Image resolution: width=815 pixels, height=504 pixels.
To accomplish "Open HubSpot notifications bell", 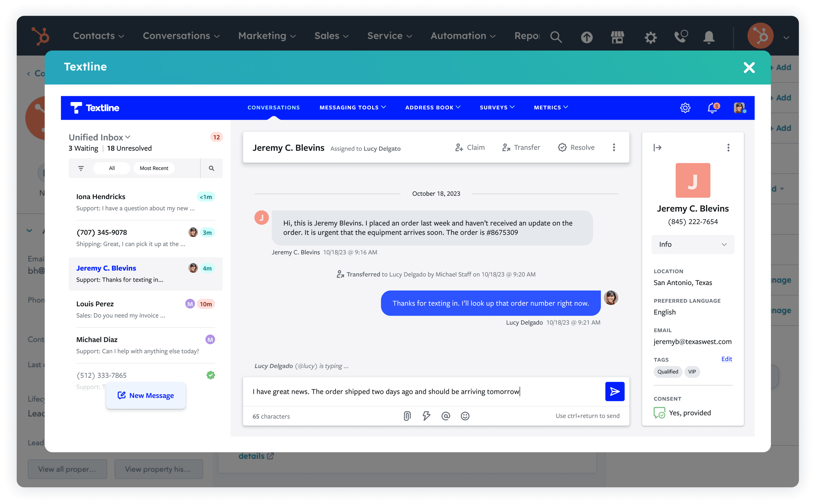I will coord(709,37).
